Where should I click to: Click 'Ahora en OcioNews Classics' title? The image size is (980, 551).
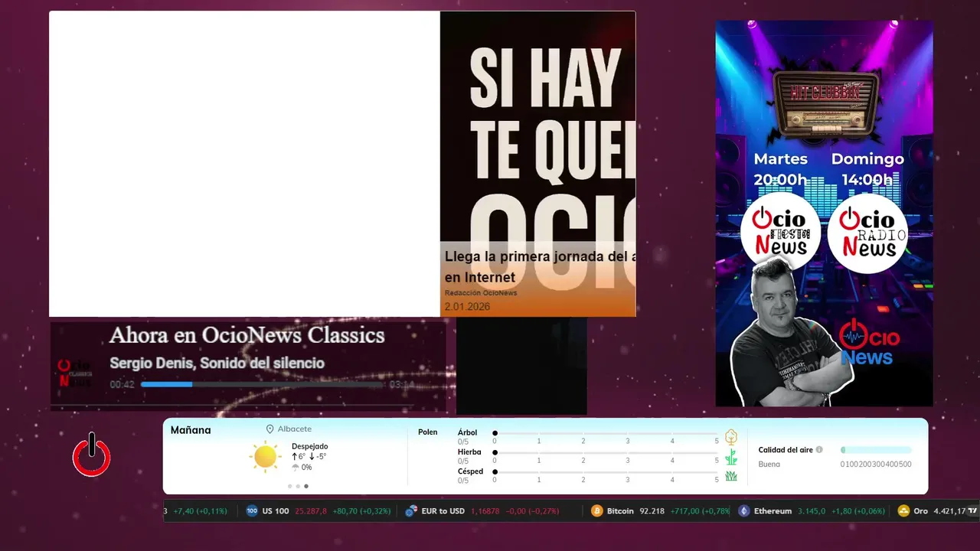pyautogui.click(x=247, y=335)
